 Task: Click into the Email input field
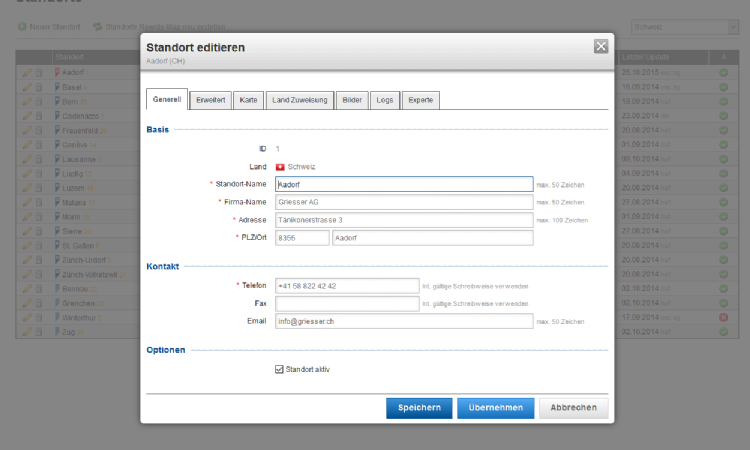pyautogui.click(x=404, y=321)
